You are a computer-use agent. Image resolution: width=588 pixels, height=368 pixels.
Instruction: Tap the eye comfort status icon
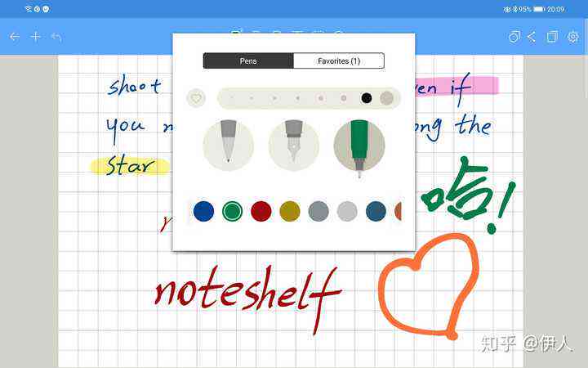(507, 9)
